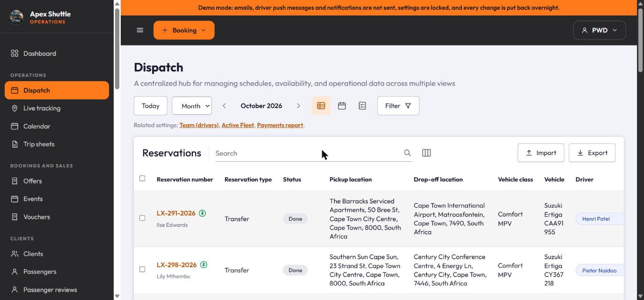
Task: Click the Trip sheets document icon
Action: 15,144
